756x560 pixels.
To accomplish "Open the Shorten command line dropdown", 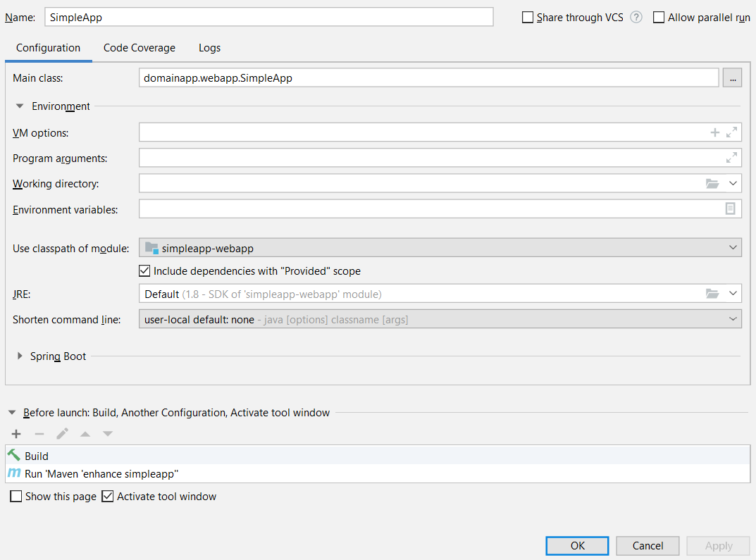I will click(440, 320).
